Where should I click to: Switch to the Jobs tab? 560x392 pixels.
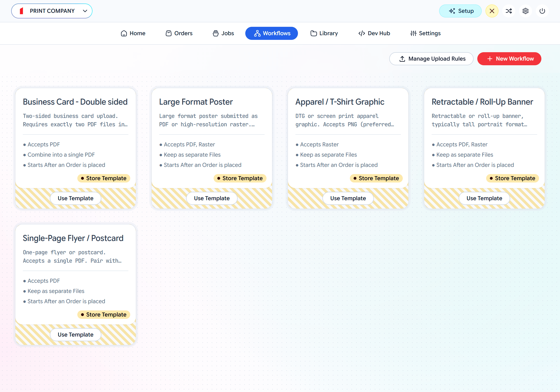pyautogui.click(x=223, y=33)
